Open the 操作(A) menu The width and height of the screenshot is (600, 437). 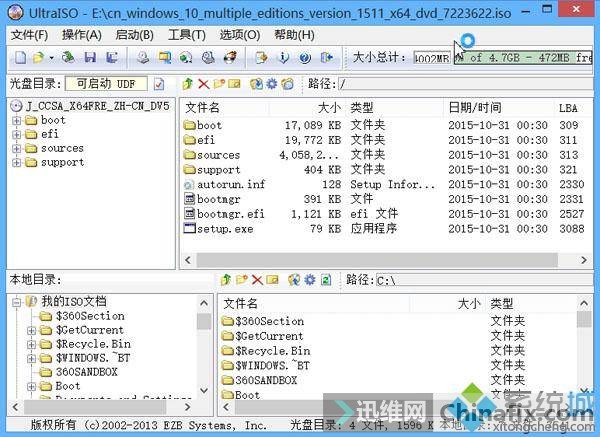tap(82, 35)
